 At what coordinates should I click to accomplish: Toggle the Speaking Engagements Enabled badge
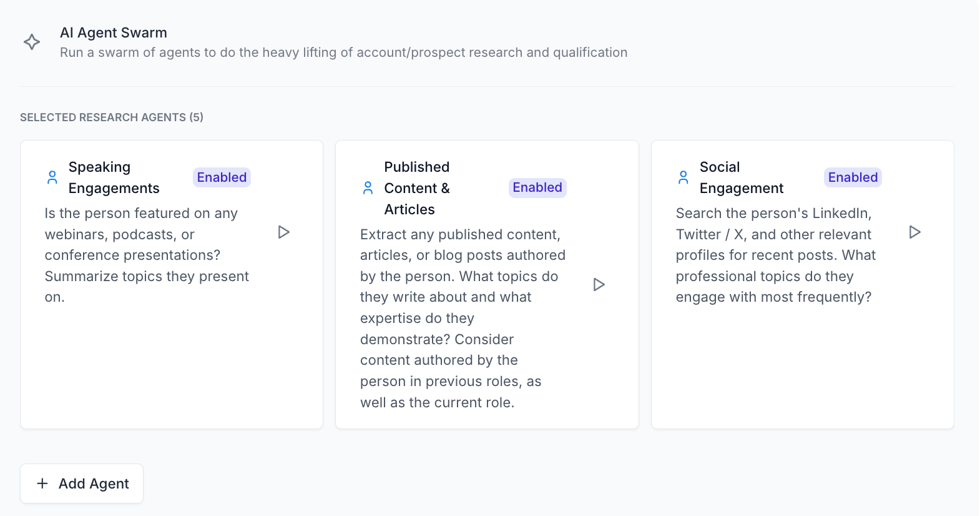(x=222, y=177)
